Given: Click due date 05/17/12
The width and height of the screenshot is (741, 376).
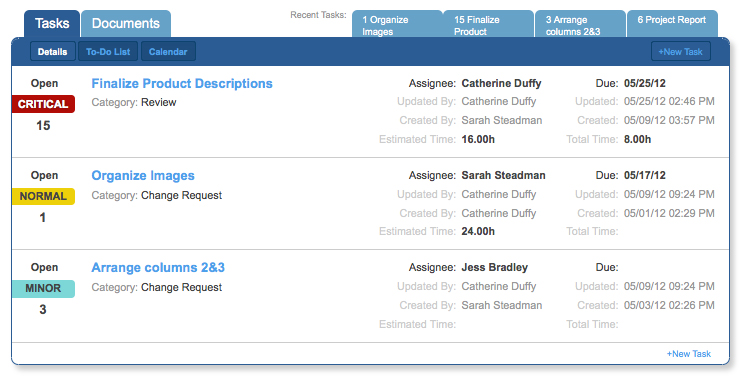Looking at the screenshot, I should (645, 175).
